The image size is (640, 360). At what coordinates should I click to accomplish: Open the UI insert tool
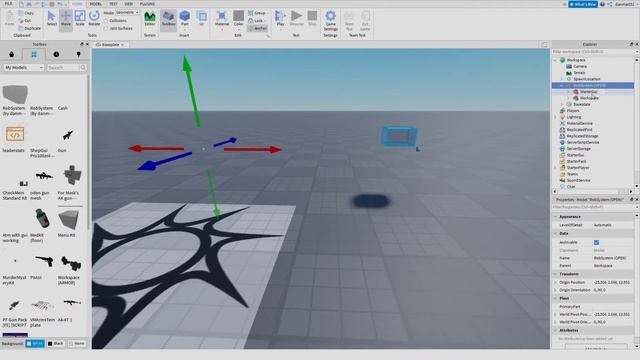click(x=202, y=18)
